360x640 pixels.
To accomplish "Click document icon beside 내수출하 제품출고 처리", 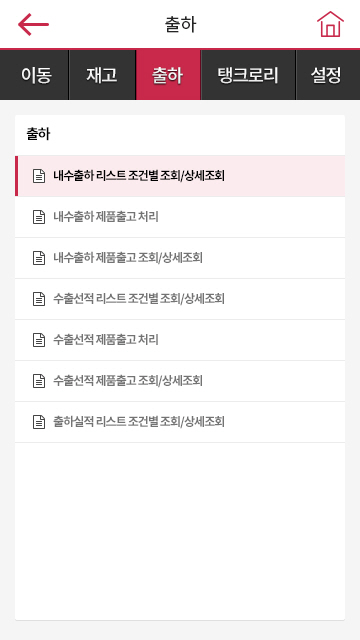I will 39,217.
